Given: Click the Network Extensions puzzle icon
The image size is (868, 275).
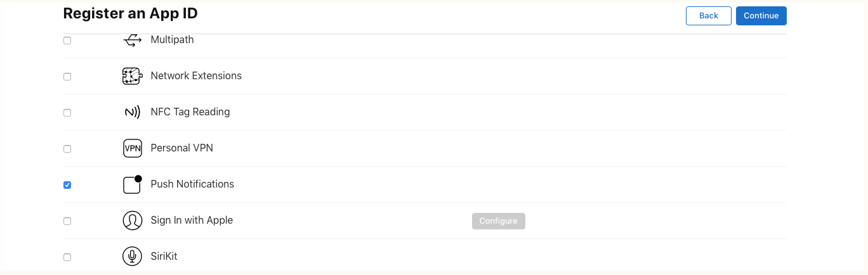Looking at the screenshot, I should (x=132, y=76).
